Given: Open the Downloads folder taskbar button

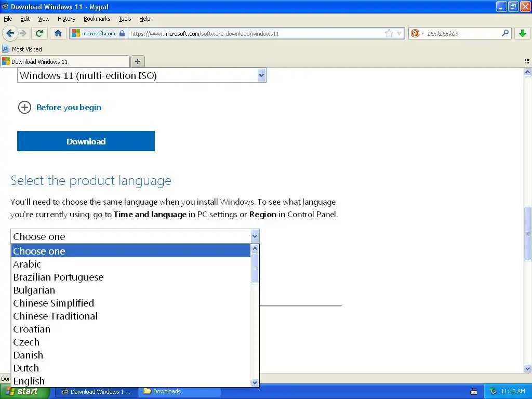Looking at the screenshot, I should click(x=179, y=392).
